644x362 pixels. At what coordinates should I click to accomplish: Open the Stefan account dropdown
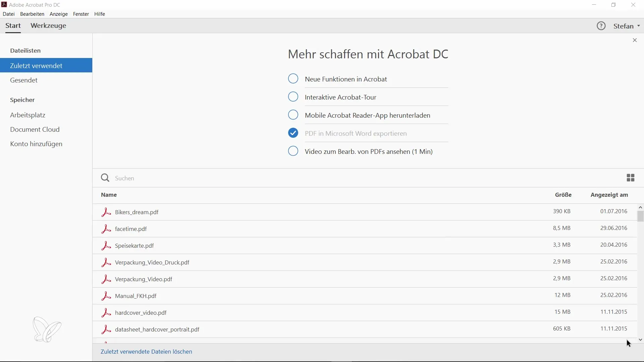[627, 26]
